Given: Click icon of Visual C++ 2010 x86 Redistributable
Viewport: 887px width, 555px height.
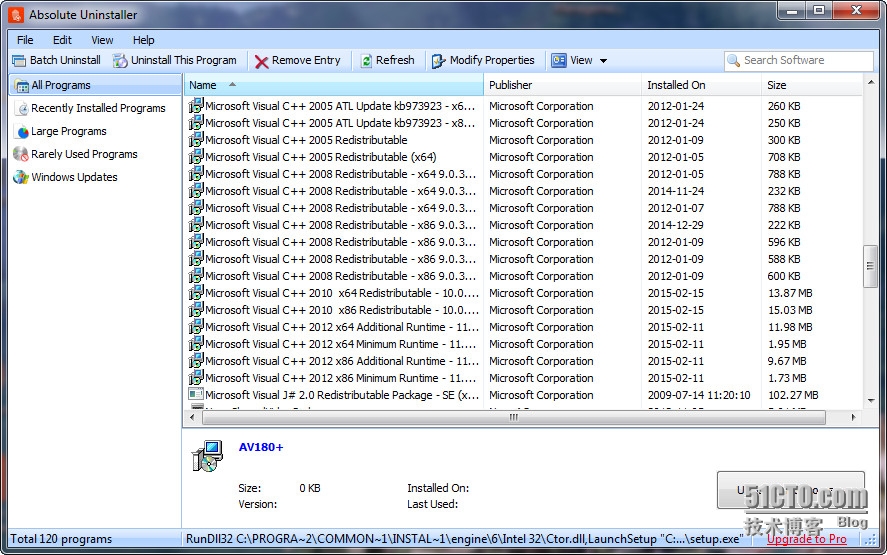Looking at the screenshot, I should point(196,309).
